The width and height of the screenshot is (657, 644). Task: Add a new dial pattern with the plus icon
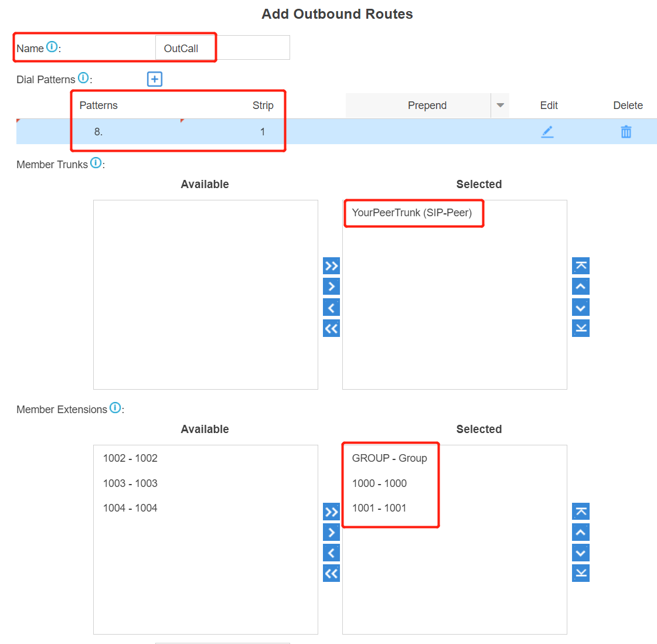click(154, 79)
